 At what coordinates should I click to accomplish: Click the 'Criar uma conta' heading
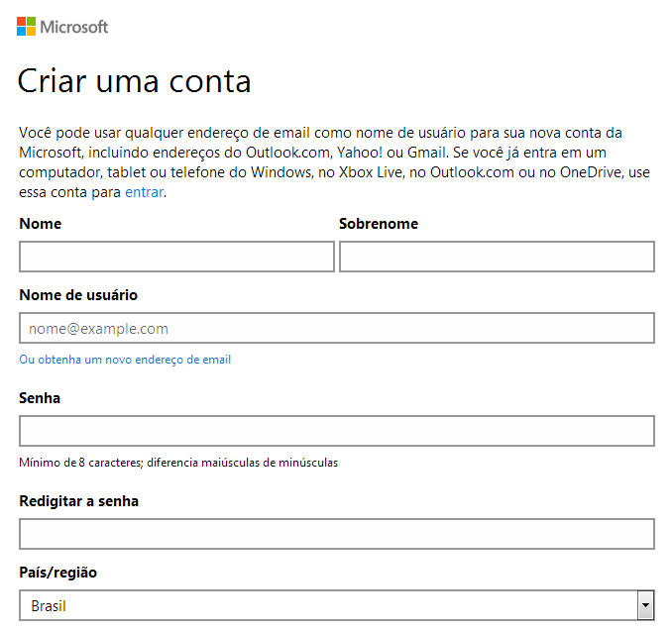click(134, 80)
